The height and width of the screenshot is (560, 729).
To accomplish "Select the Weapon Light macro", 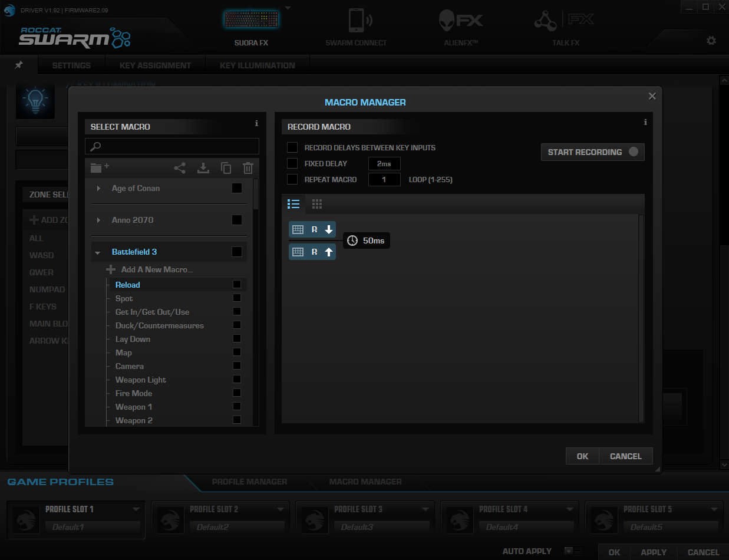I will (x=140, y=380).
